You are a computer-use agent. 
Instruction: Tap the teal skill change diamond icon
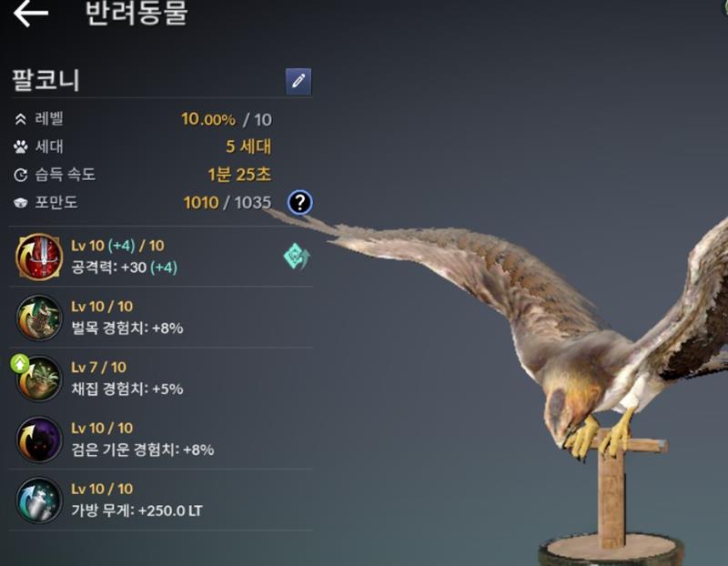pos(297,257)
